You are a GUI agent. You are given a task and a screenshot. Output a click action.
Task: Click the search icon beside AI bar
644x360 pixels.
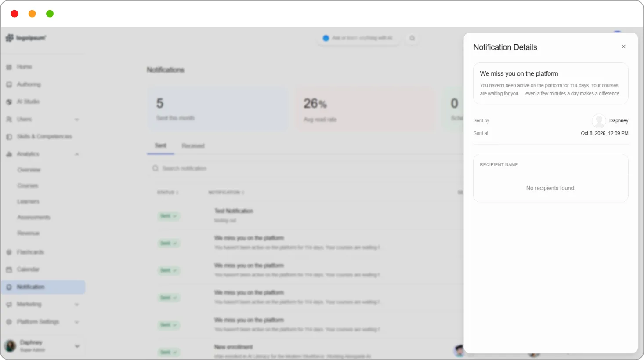(x=412, y=38)
